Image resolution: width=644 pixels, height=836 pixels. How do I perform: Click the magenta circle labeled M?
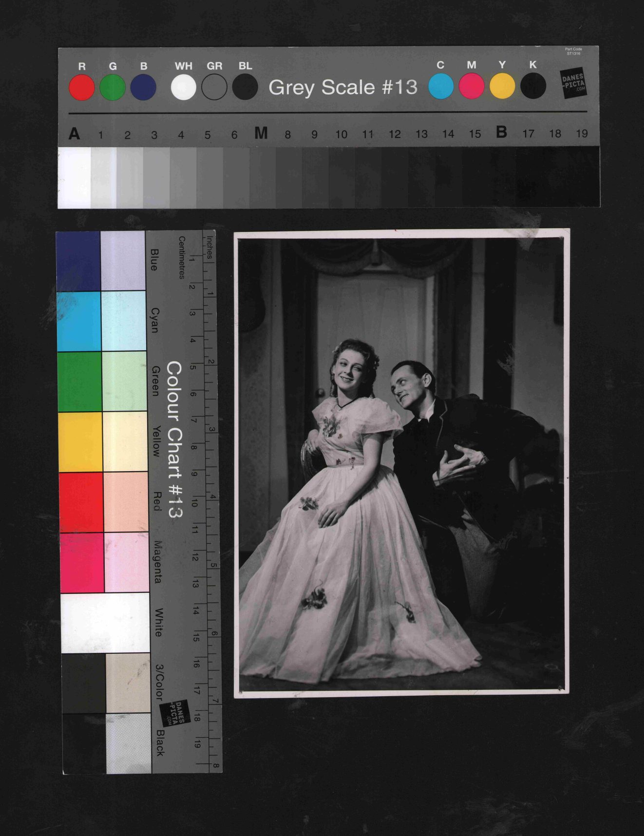tap(472, 86)
